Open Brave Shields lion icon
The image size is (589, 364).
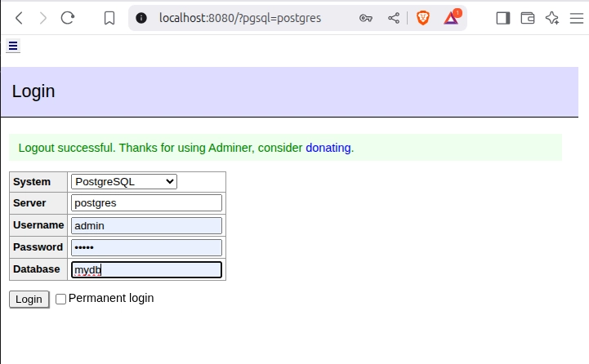point(423,18)
